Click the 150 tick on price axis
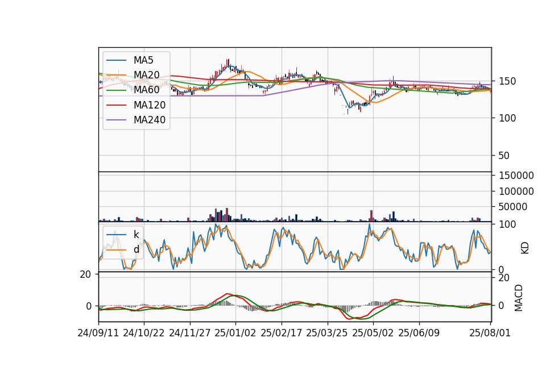This screenshot has width=546, height=392. 507,81
